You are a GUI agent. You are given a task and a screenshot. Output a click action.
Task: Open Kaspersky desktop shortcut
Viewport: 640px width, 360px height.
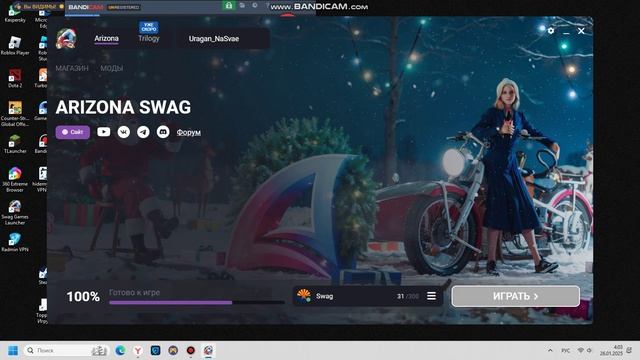click(15, 13)
